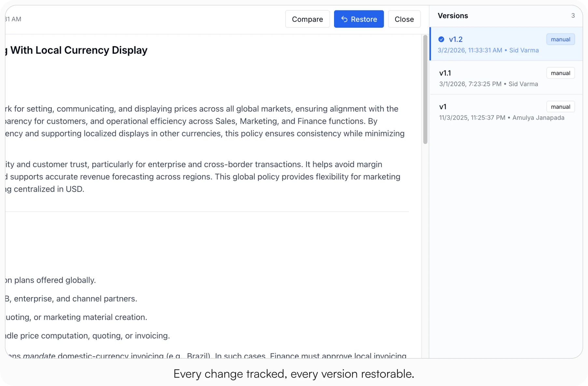Image resolution: width=588 pixels, height=386 pixels.
Task: Close the version preview
Action: pos(404,19)
